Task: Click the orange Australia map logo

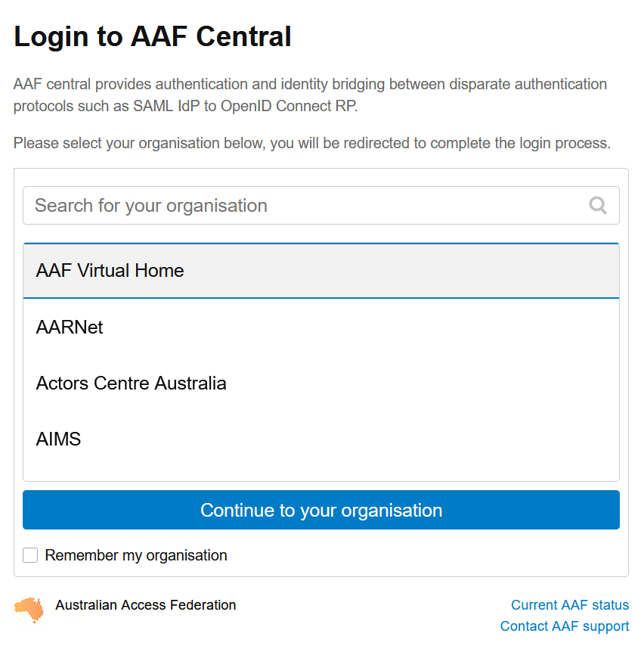Action: (29, 610)
